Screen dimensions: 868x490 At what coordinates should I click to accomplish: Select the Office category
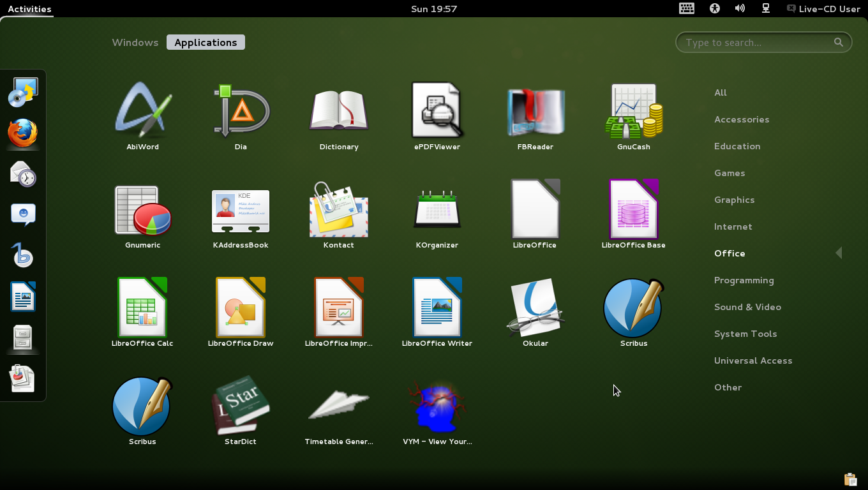click(730, 253)
